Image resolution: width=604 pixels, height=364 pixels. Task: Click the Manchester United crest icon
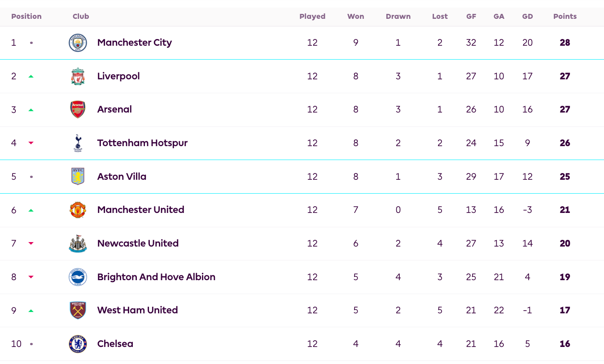click(x=78, y=210)
